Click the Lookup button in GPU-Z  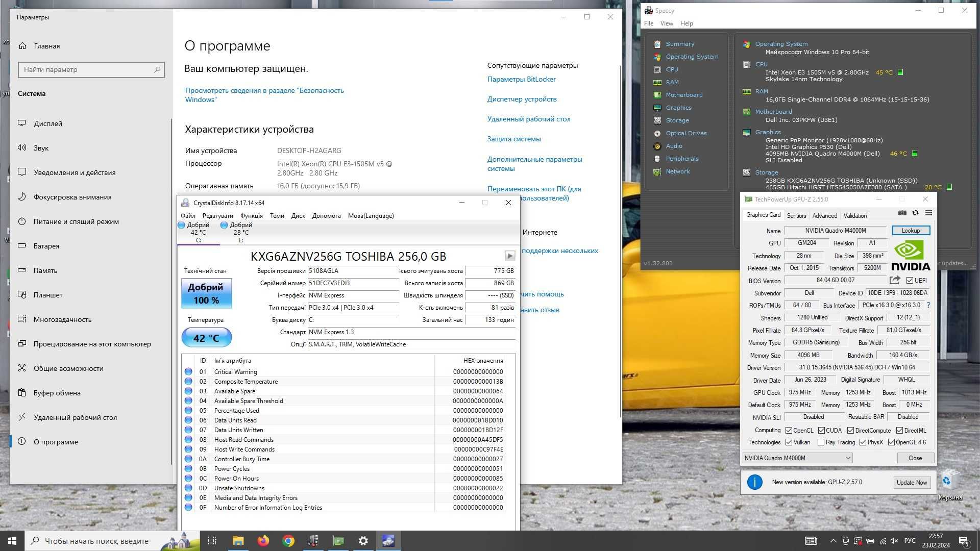(x=911, y=231)
